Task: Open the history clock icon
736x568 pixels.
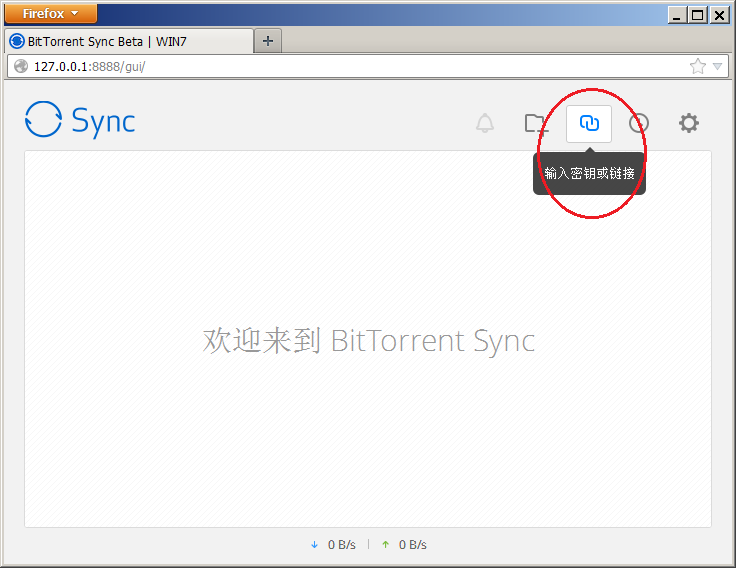Action: tap(638, 123)
